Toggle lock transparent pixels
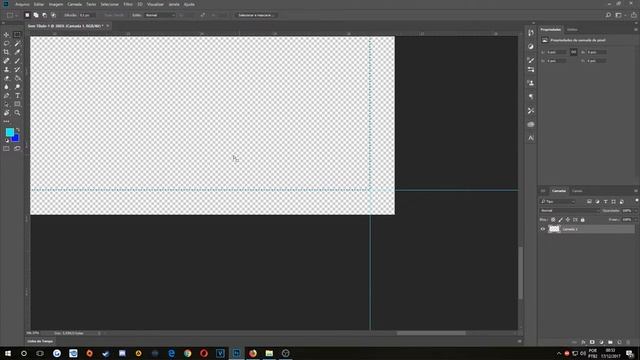 click(553, 220)
